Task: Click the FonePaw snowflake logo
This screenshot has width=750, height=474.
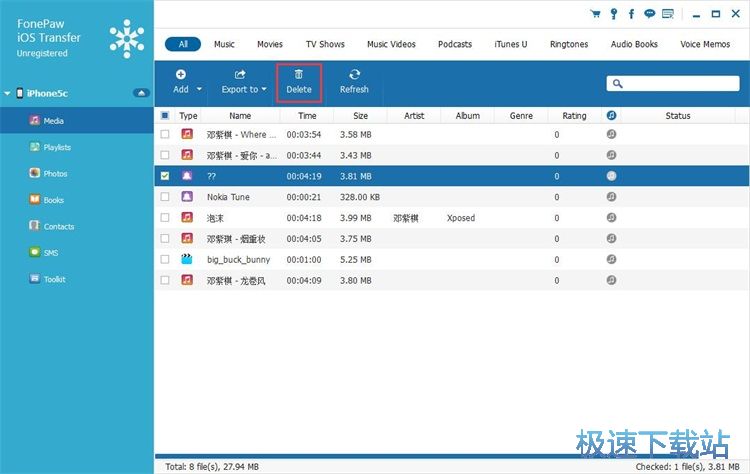Action: tap(127, 39)
